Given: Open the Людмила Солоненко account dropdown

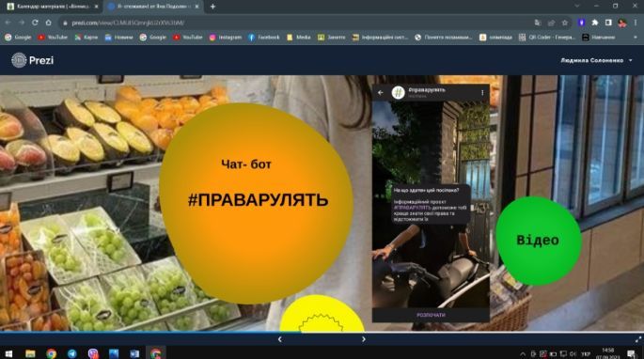Looking at the screenshot, I should pyautogui.click(x=596, y=60).
